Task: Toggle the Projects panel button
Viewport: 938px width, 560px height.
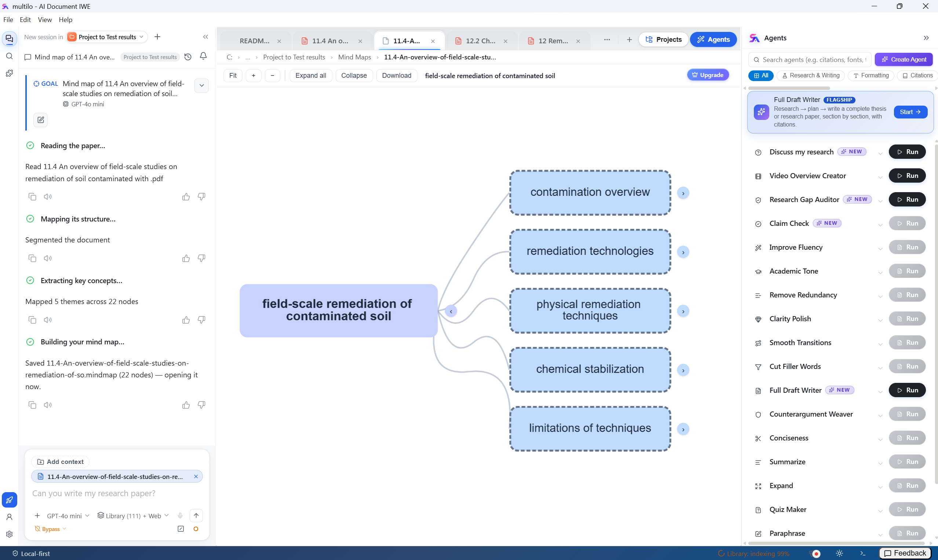Action: pos(663,39)
